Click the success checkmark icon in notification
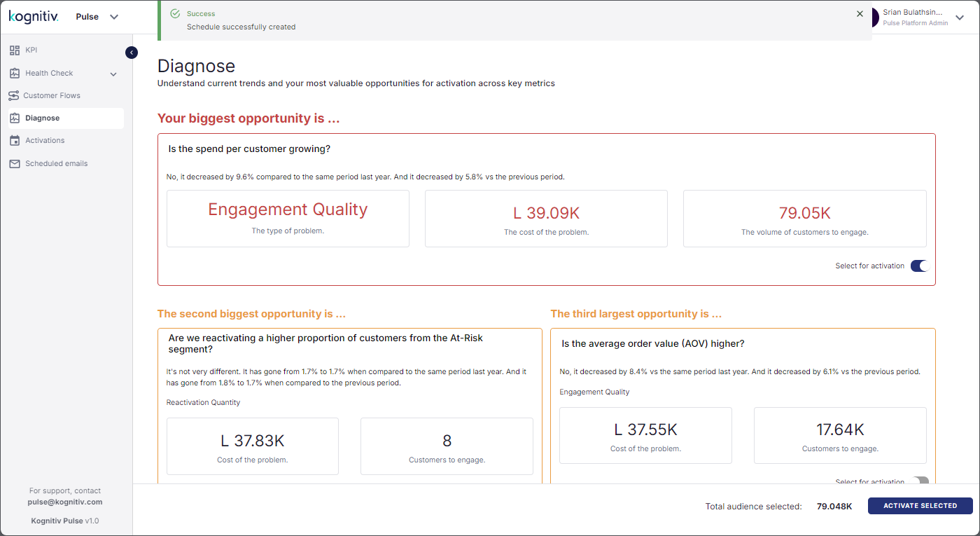Viewport: 980px width, 536px height. (x=175, y=13)
